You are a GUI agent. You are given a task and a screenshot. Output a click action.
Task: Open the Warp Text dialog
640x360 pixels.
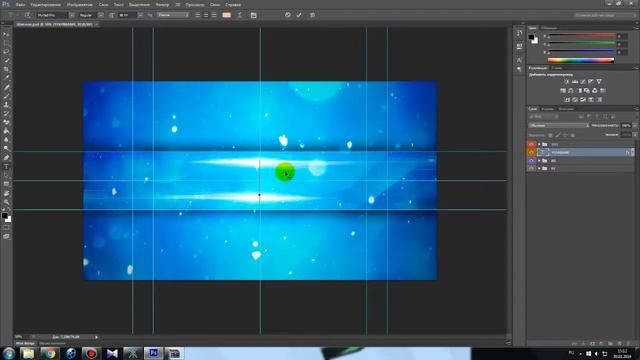coord(240,15)
